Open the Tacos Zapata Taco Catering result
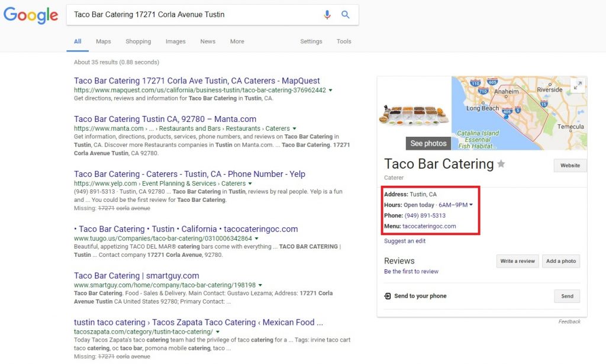This screenshot has width=606, height=364. (198, 322)
